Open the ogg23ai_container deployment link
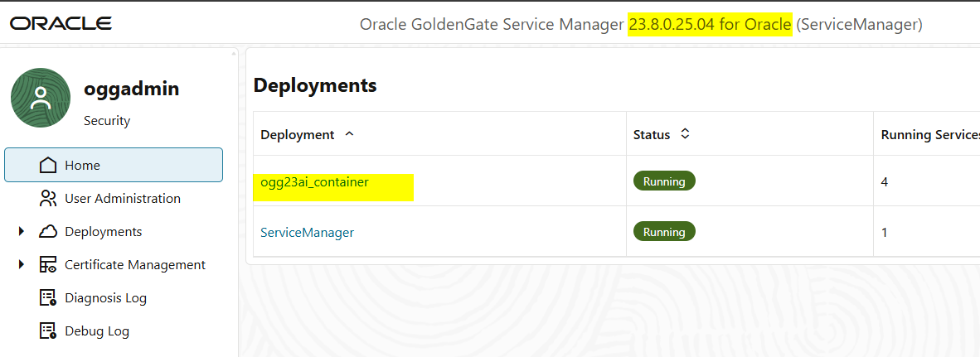980x357 pixels. pyautogui.click(x=314, y=182)
